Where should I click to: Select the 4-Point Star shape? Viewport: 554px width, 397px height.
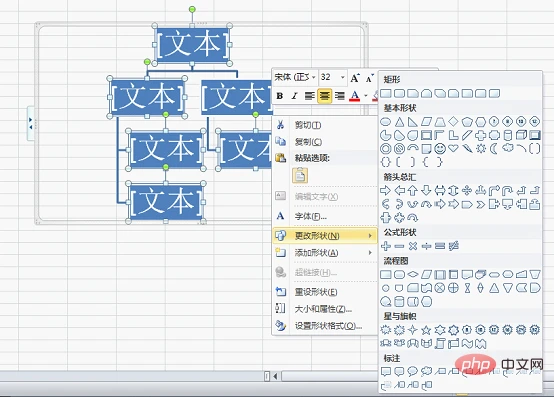coord(413,330)
